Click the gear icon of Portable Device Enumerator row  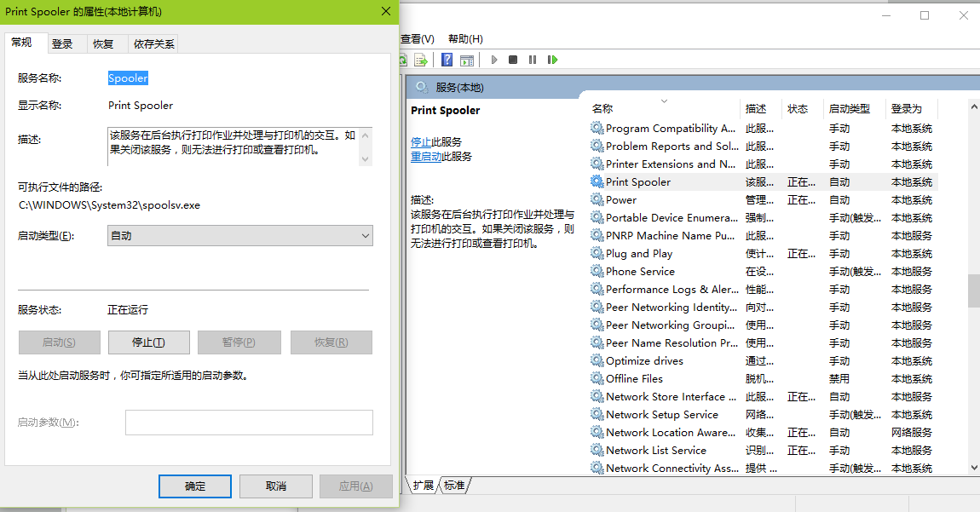(x=597, y=217)
